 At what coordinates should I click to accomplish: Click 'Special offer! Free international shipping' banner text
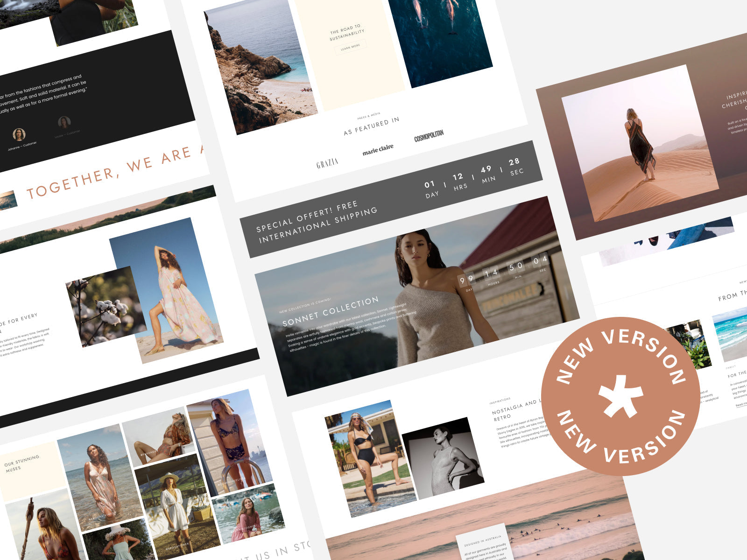click(317, 222)
